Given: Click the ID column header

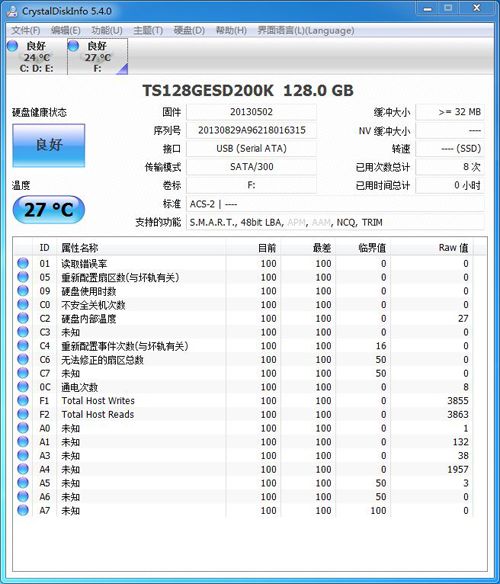Looking at the screenshot, I should point(44,248).
